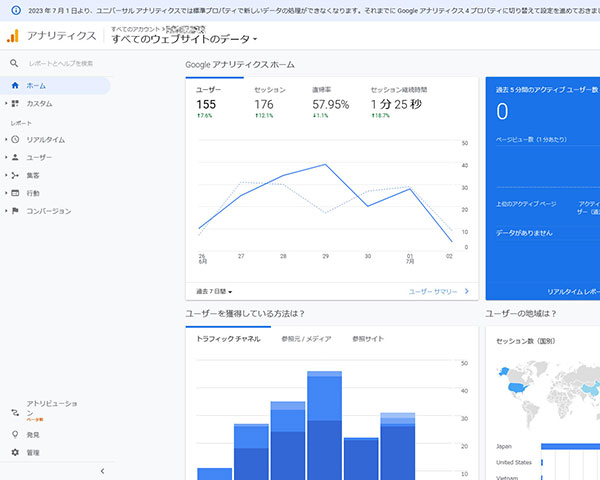Click the 行動 behavior window icon
This screenshot has width=600, height=480.
pos(15,193)
